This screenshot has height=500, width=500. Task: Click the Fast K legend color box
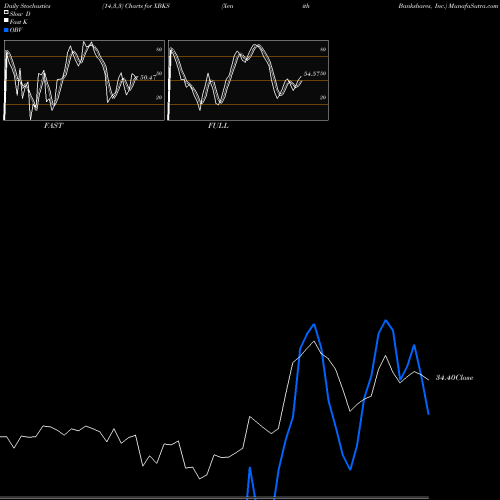pyautogui.click(x=6, y=21)
